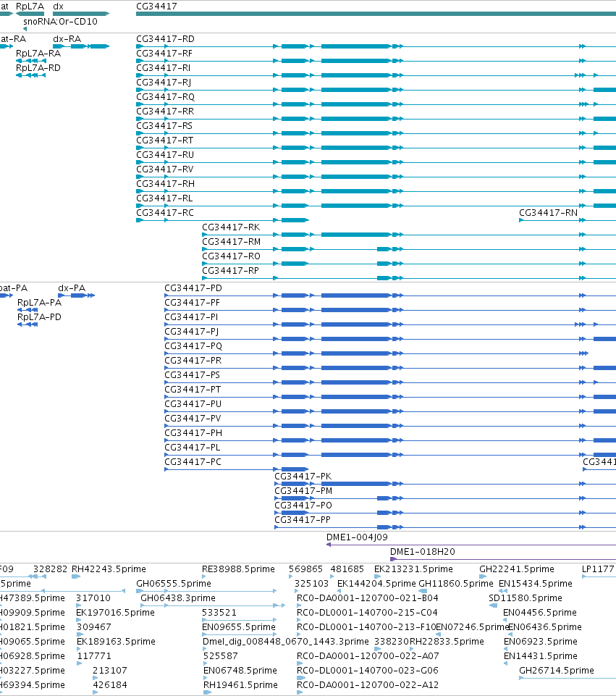The image size is (616, 696).
Task: Click EST SD11580.5prime
Action: tap(526, 598)
